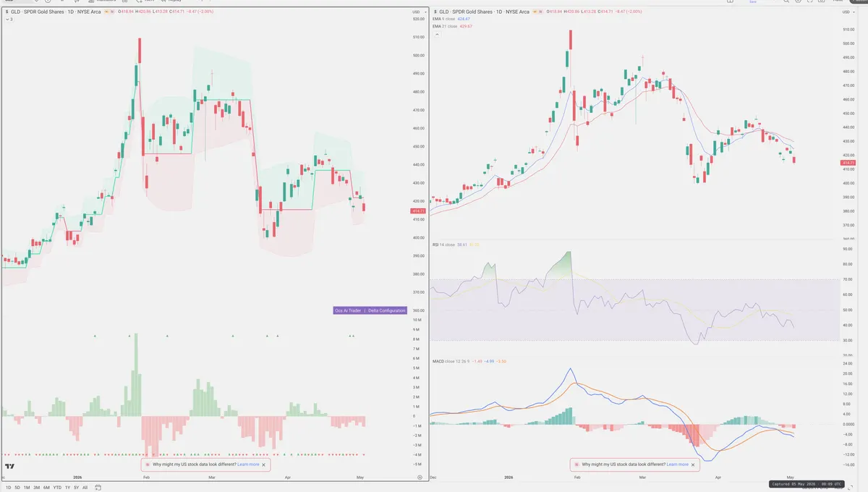Image resolution: width=868 pixels, height=492 pixels.
Task: Select the 1D time range
Action: tap(8, 488)
